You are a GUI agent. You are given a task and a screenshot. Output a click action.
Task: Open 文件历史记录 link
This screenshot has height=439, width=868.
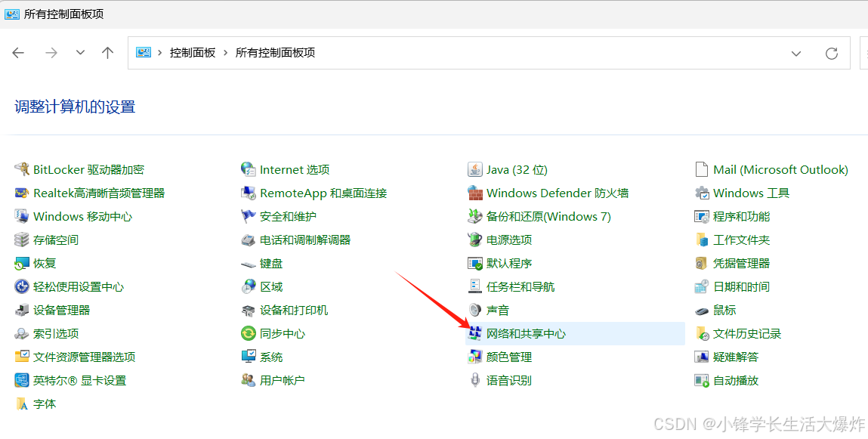(x=747, y=334)
